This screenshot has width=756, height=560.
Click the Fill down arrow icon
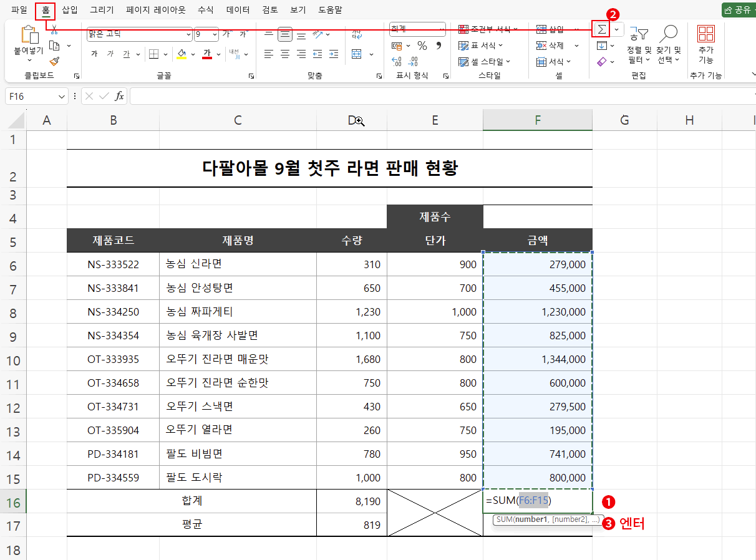tap(602, 46)
